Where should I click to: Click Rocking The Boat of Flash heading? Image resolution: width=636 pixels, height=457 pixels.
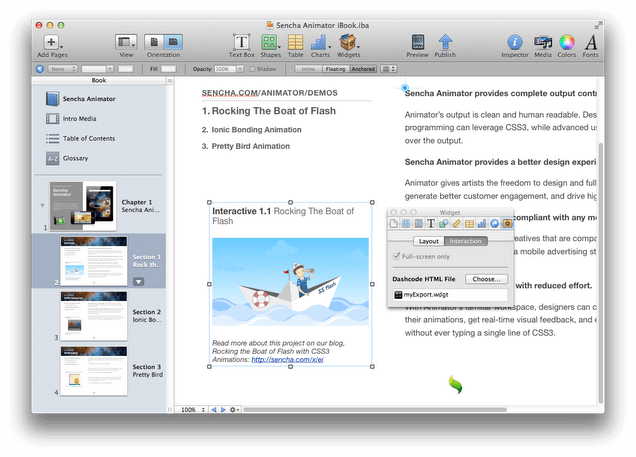point(274,111)
